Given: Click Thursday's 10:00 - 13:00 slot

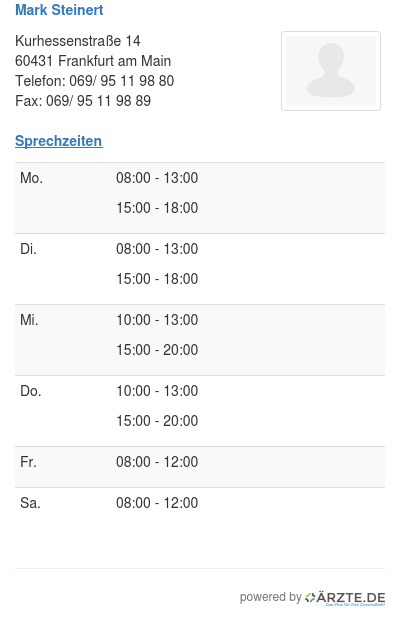Looking at the screenshot, I should click(157, 391).
